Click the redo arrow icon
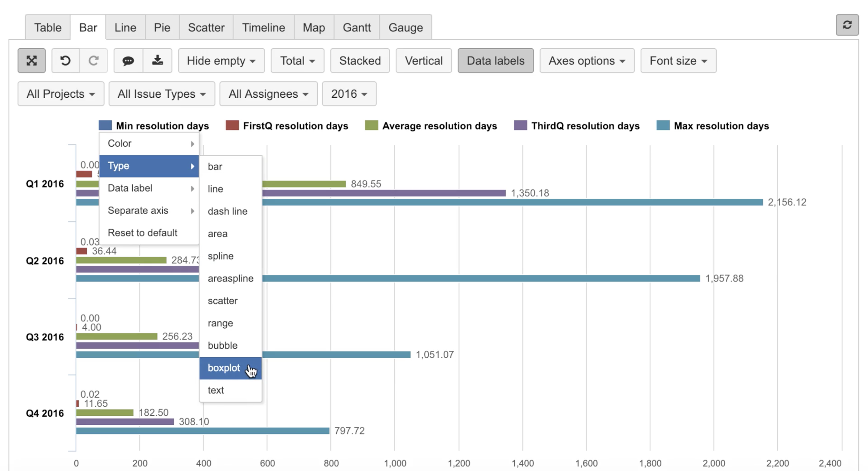868x471 pixels. tap(93, 61)
